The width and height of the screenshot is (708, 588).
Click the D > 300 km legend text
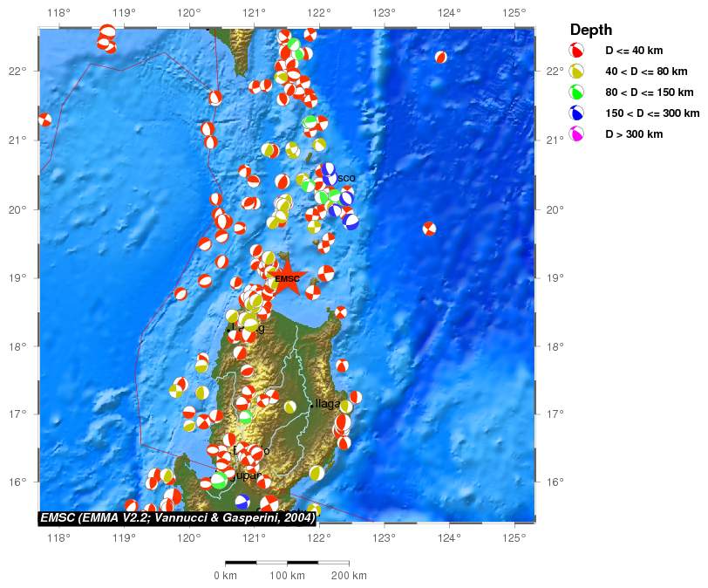pos(634,134)
